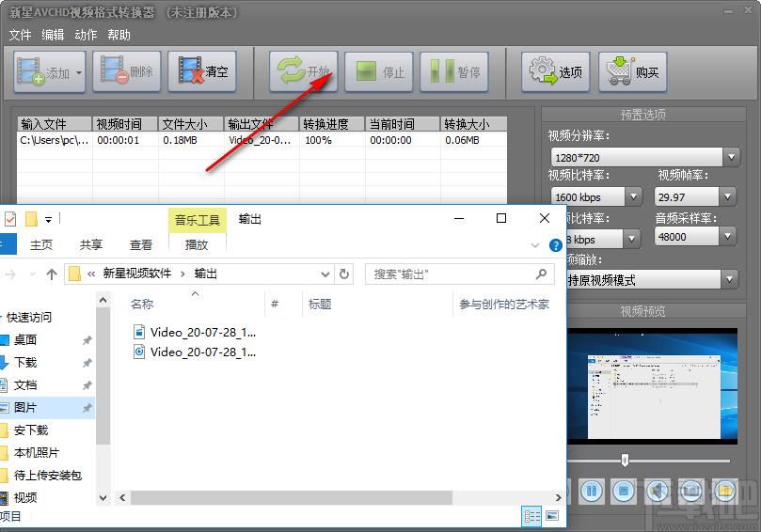Expand the Explorer ribbon chevron
Image resolution: width=761 pixels, height=532 pixels.
coord(535,245)
